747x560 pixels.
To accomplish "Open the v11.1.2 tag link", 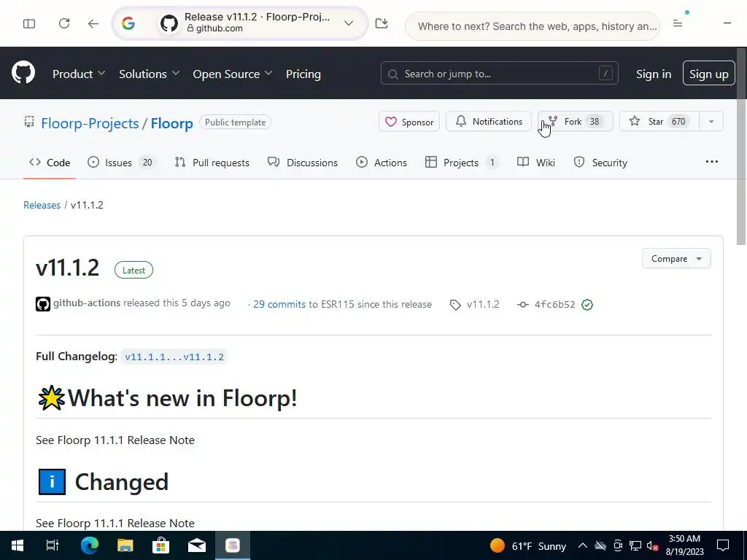I will [x=483, y=304].
